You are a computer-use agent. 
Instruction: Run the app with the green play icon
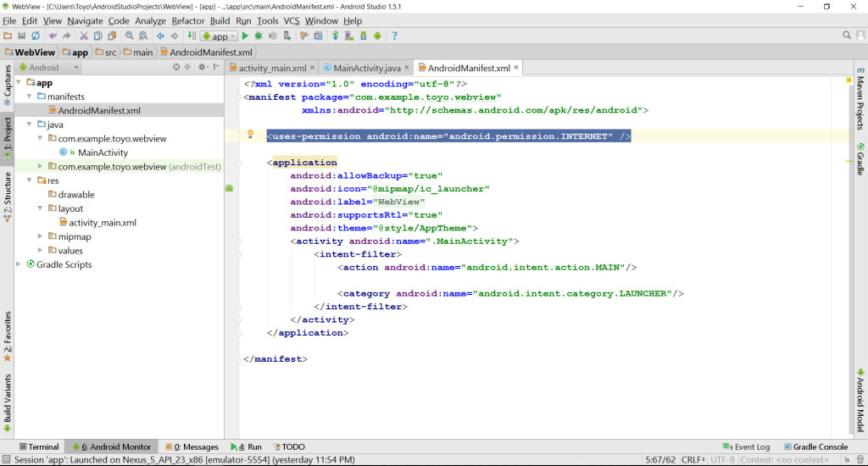click(x=245, y=36)
